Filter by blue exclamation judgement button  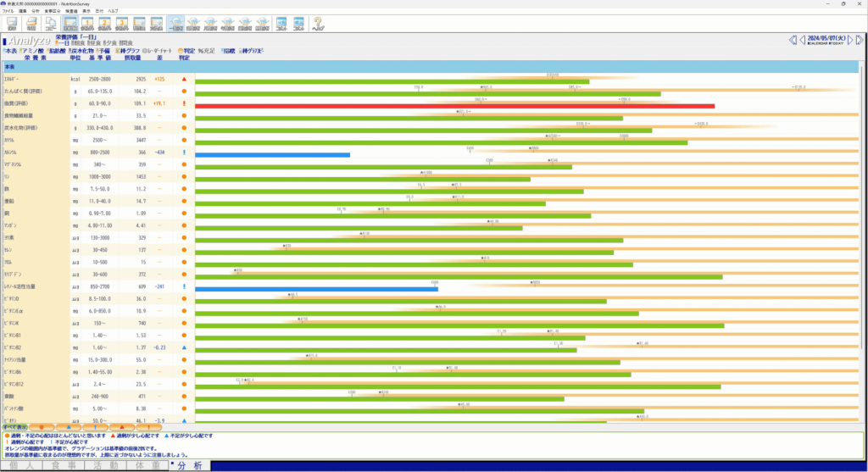coord(95,427)
